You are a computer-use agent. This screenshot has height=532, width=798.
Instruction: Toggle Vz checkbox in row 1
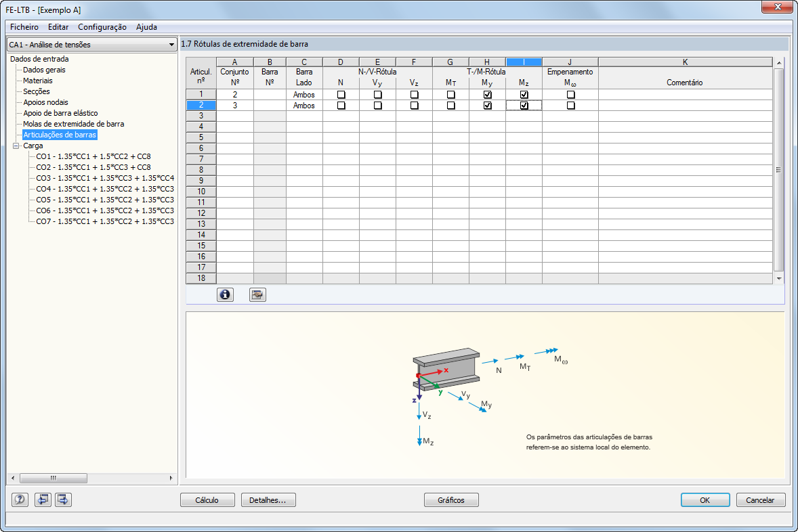coord(415,95)
